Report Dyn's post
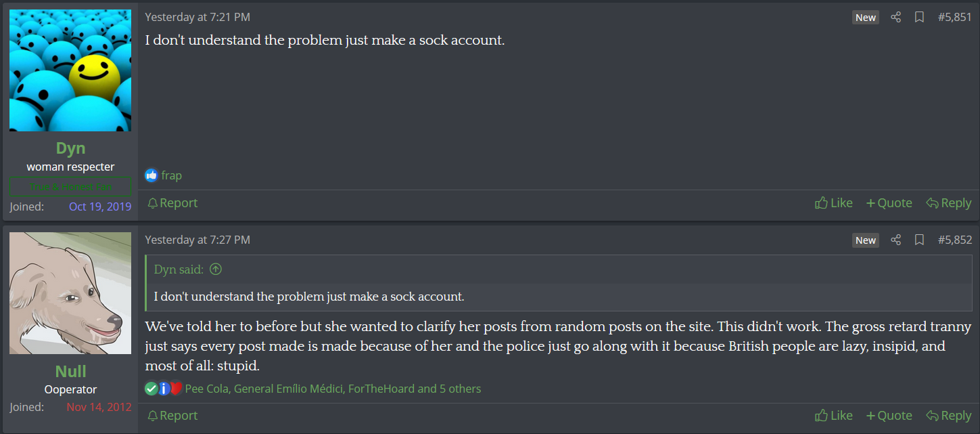Viewport: 980px width, 434px height. click(172, 203)
